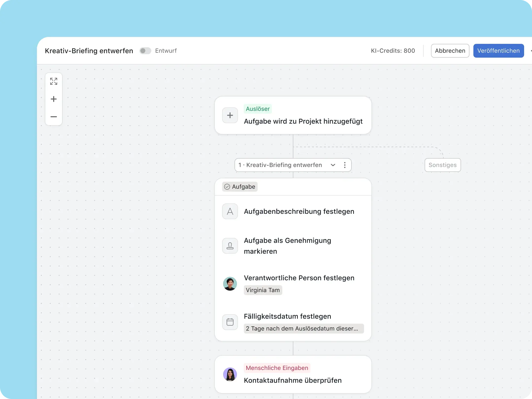Image resolution: width=532 pixels, height=399 pixels.
Task: Select the Sonstiges branch button
Action: tap(443, 165)
